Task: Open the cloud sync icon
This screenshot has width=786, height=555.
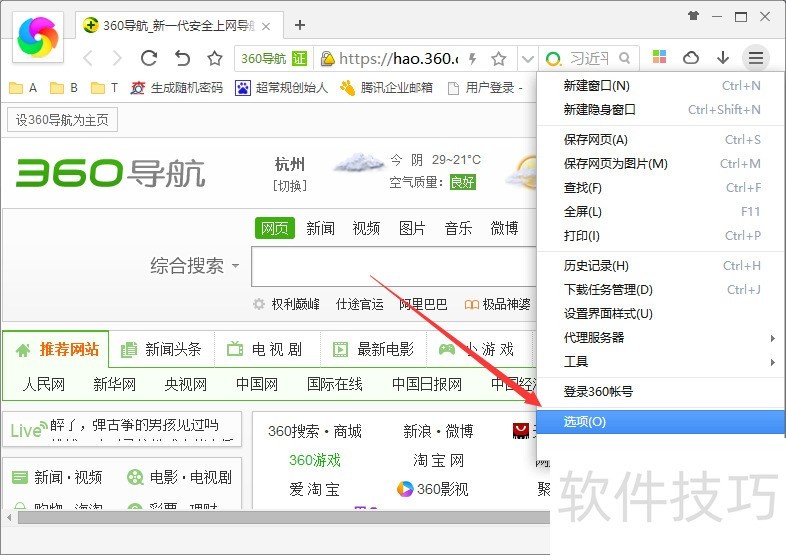Action: point(691,58)
